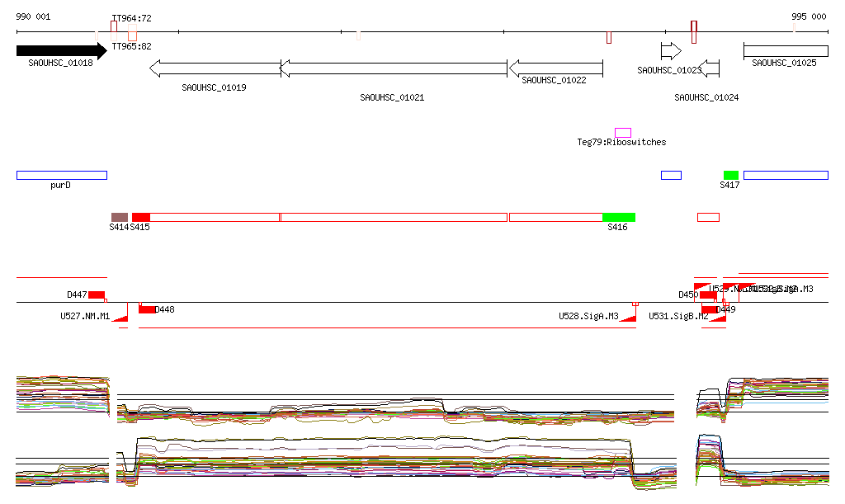Viewport: 845px width, 504px height.
Task: Click the U527.NM.M1 label
Action: pos(85,316)
